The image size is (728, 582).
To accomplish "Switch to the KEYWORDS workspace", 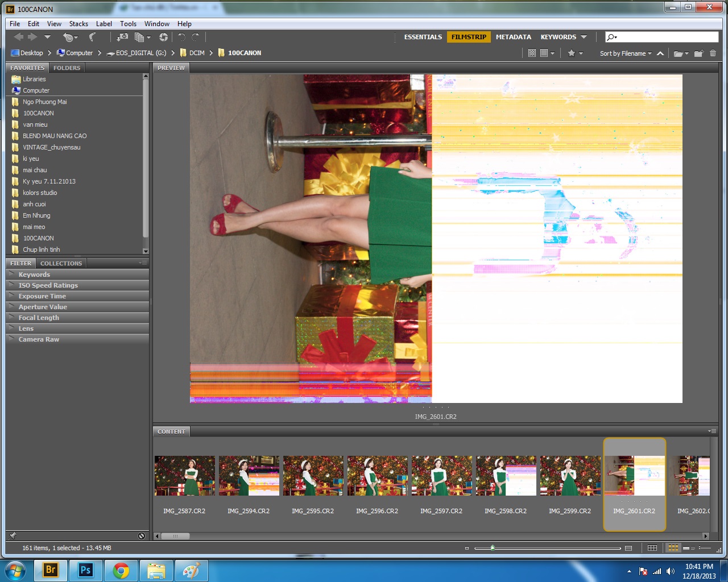I will pyautogui.click(x=559, y=37).
